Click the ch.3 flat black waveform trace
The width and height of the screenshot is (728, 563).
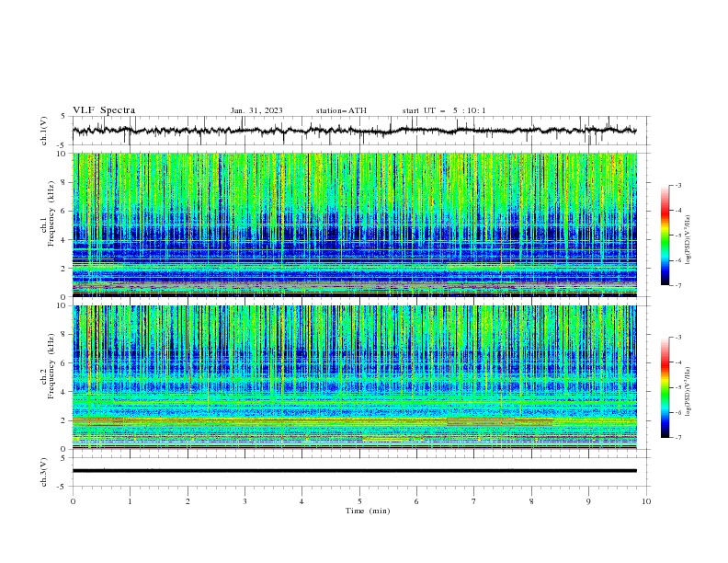355,471
